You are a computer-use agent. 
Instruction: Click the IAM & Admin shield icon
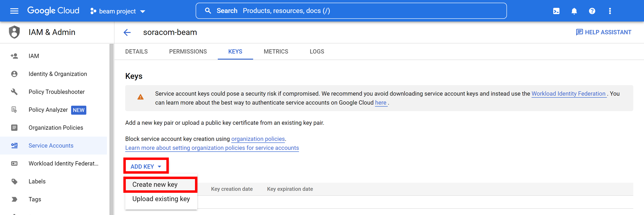(x=14, y=32)
